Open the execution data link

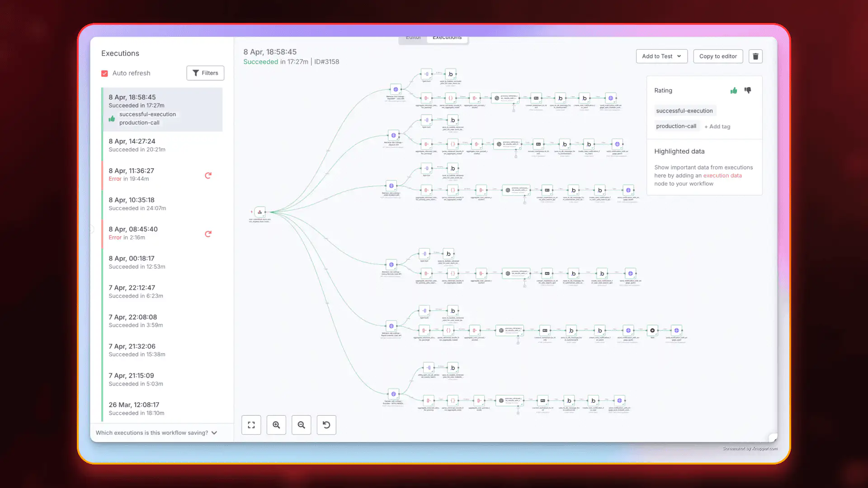722,175
